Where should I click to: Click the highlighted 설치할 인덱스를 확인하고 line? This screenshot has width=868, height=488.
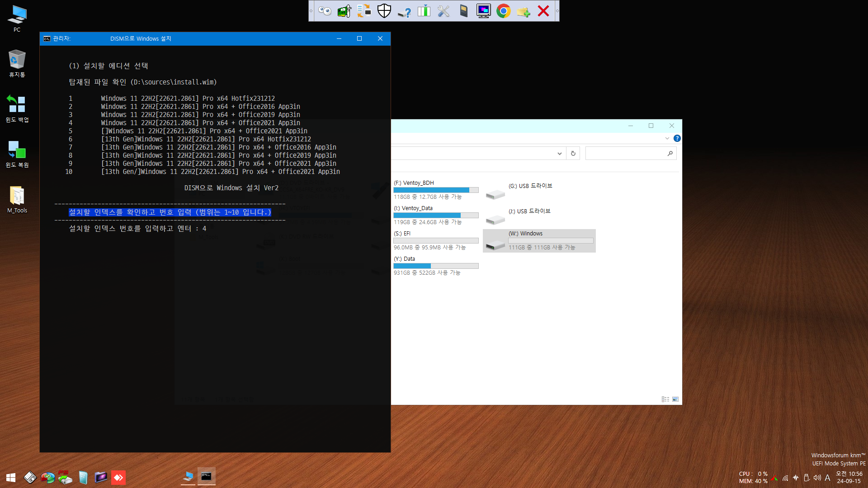[170, 212]
